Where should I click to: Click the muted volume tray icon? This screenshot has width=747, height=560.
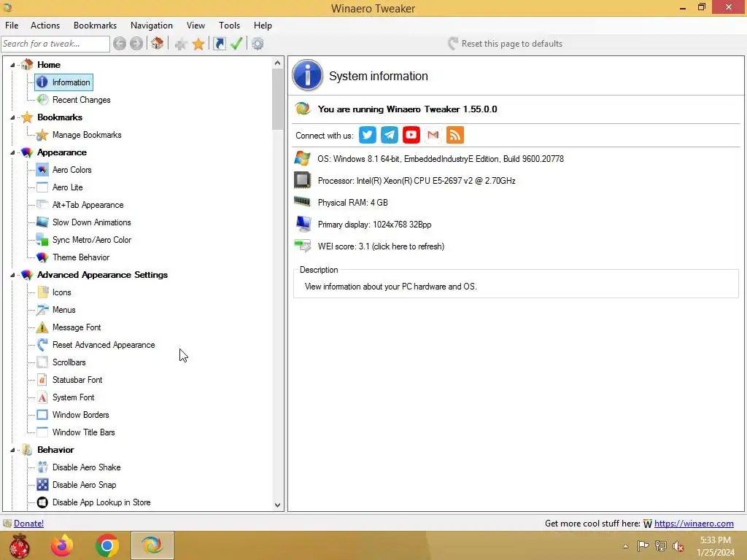(678, 546)
